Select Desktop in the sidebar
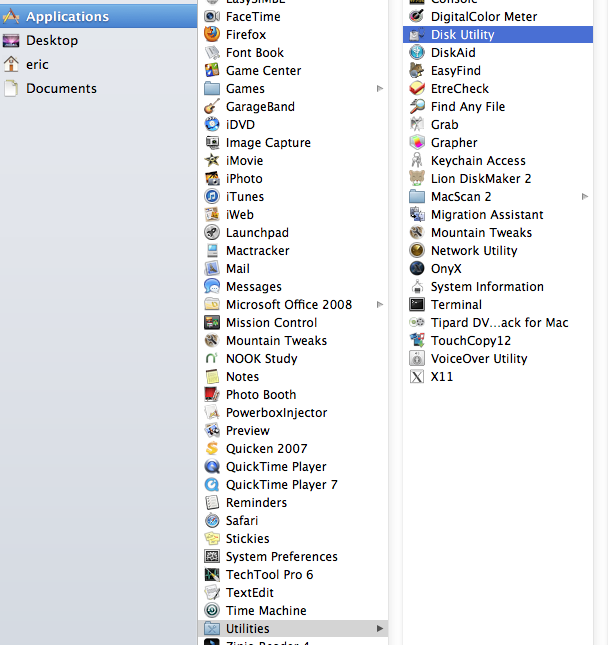The width and height of the screenshot is (612, 645). pos(99,40)
